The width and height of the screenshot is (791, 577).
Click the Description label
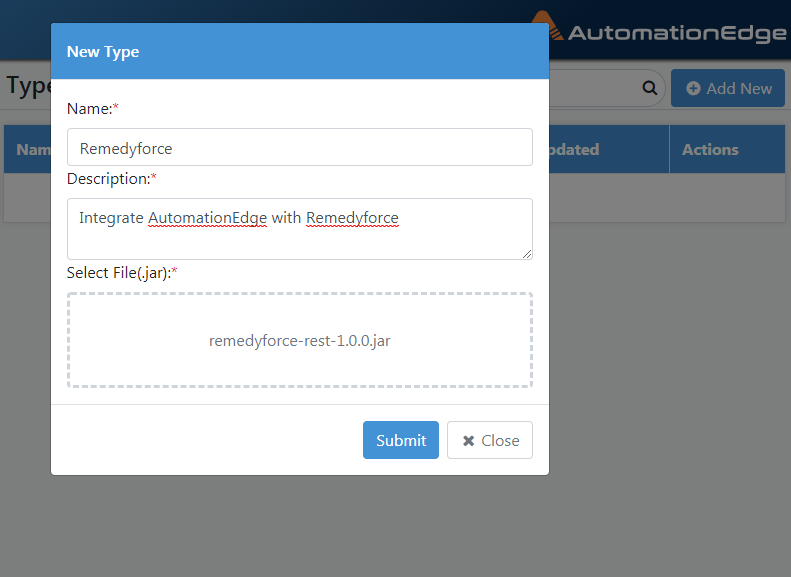click(111, 179)
